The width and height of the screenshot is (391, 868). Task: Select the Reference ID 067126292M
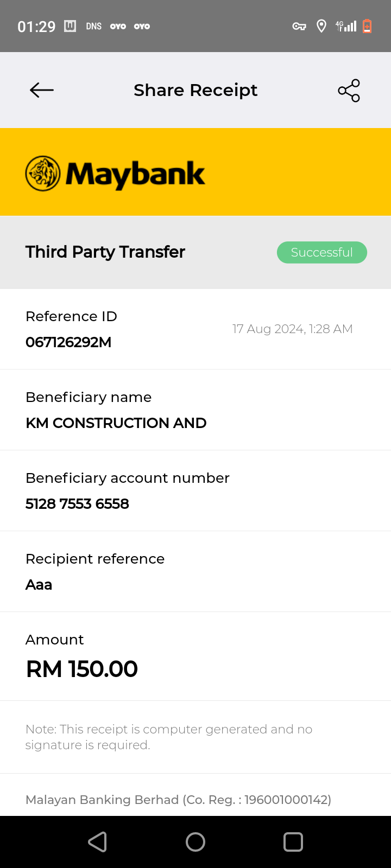point(68,342)
